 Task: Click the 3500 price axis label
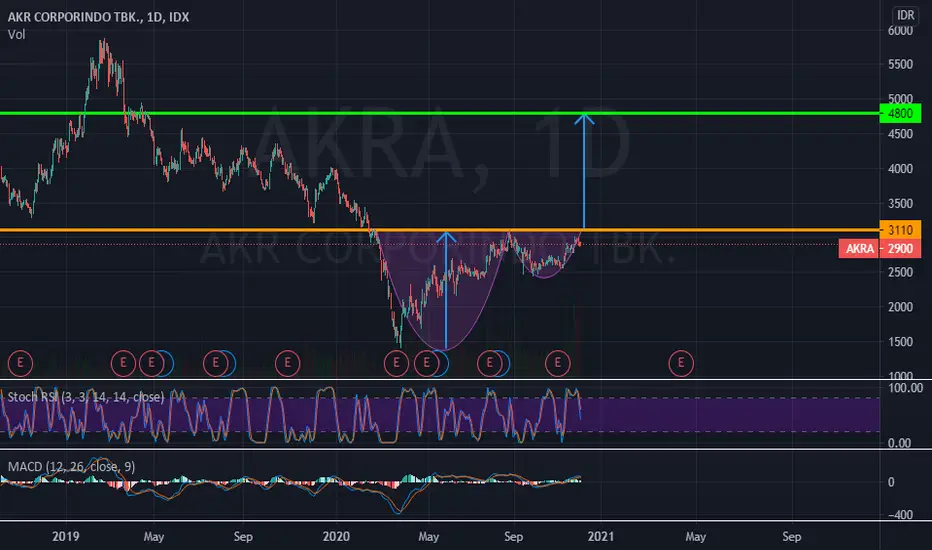tap(900, 203)
